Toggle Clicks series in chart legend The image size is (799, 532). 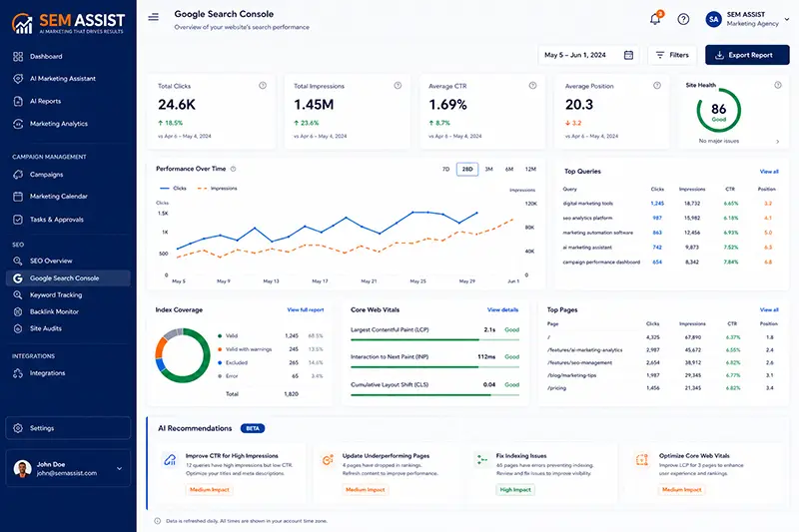(173, 189)
